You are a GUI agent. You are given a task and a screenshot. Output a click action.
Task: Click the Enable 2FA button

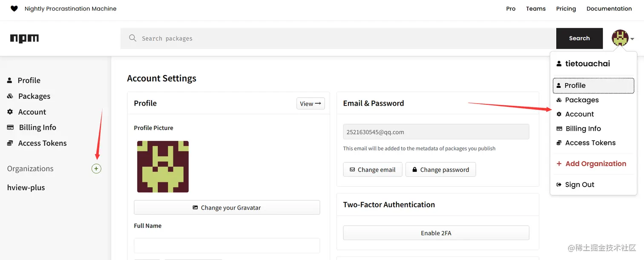click(x=436, y=233)
